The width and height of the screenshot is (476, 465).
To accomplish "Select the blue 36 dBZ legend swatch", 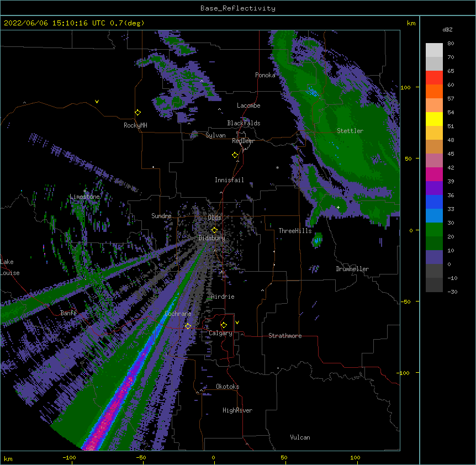I will [x=434, y=202].
